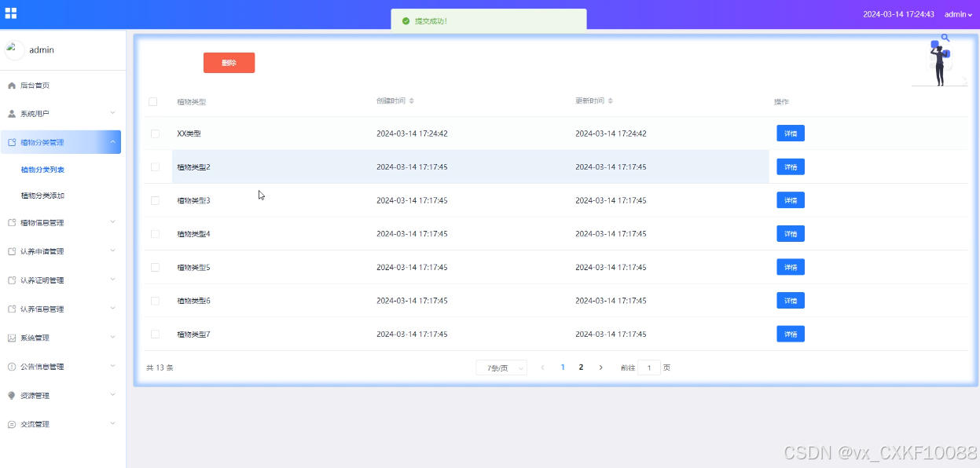Viewport: 980px width, 468px height.
Task: Click 详情 button for XX类型 row
Action: click(791, 133)
